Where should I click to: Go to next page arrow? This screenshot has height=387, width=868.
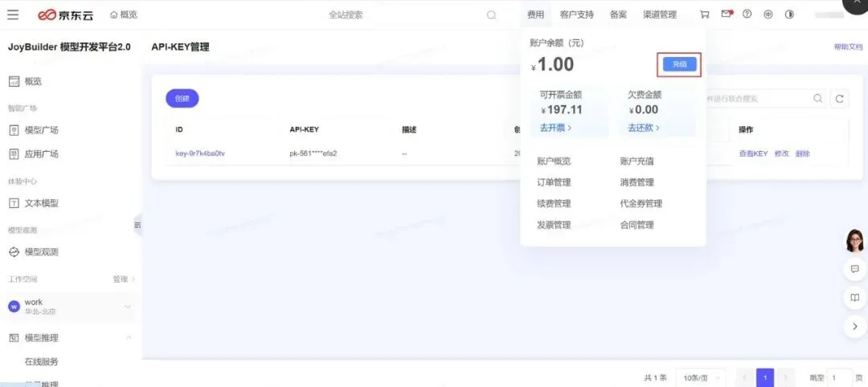(786, 378)
